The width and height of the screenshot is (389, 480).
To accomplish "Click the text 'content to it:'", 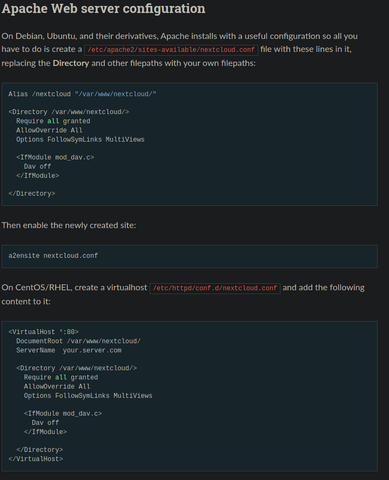I will (x=26, y=302).
